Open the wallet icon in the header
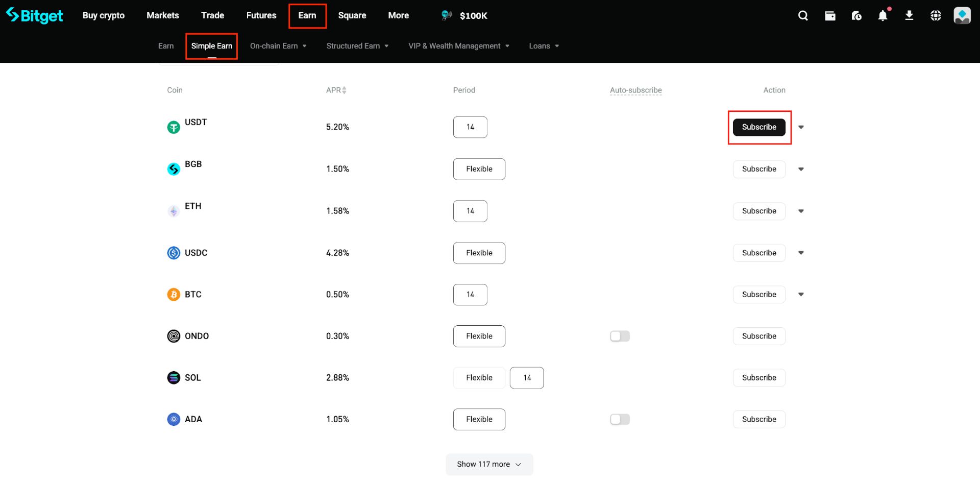 point(830,16)
